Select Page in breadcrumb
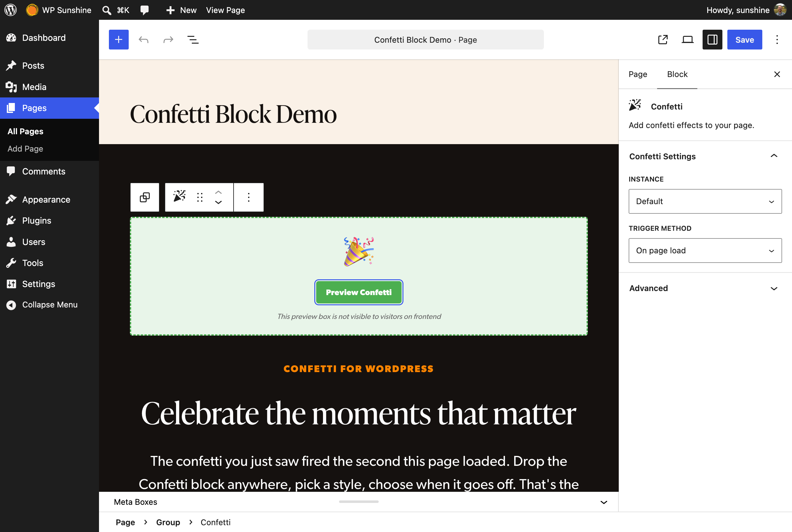This screenshot has width=792, height=532. pos(125,522)
